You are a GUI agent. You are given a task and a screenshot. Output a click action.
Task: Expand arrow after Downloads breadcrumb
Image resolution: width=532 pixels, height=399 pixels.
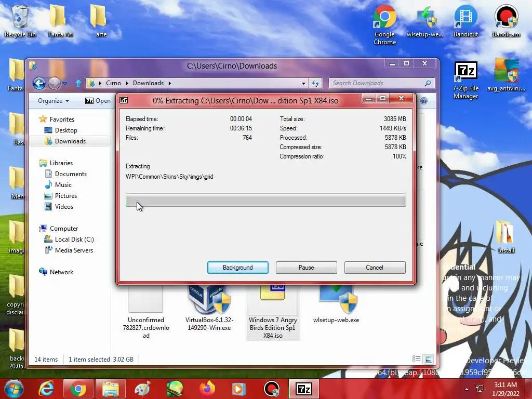pyautogui.click(x=170, y=83)
